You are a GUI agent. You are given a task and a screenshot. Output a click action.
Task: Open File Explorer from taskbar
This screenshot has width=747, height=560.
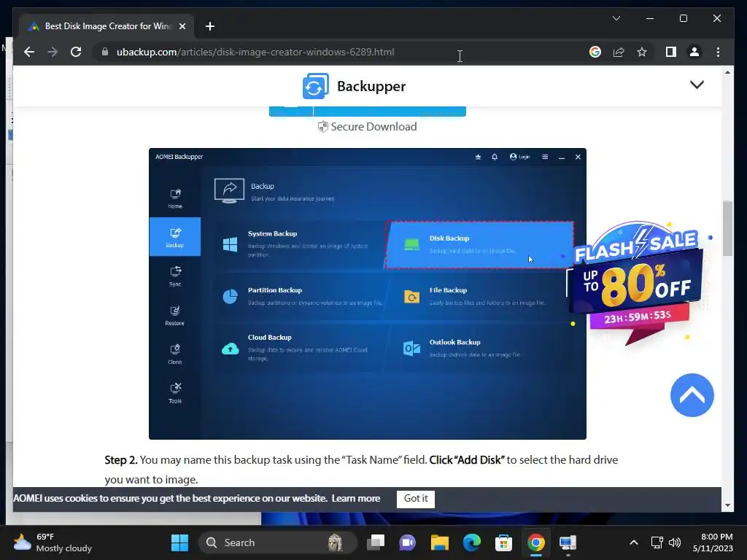click(440, 542)
